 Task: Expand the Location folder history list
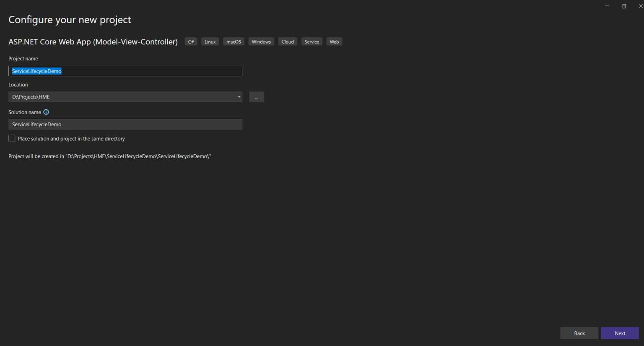click(x=239, y=96)
